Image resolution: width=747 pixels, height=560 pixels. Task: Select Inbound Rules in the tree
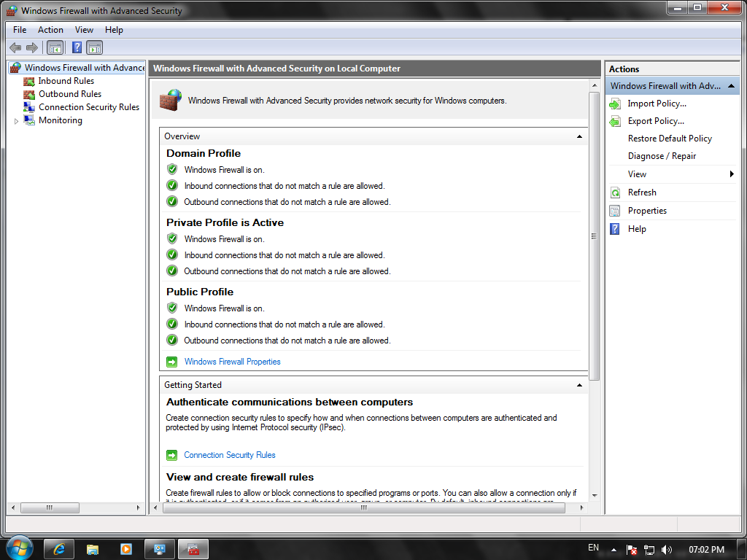66,81
